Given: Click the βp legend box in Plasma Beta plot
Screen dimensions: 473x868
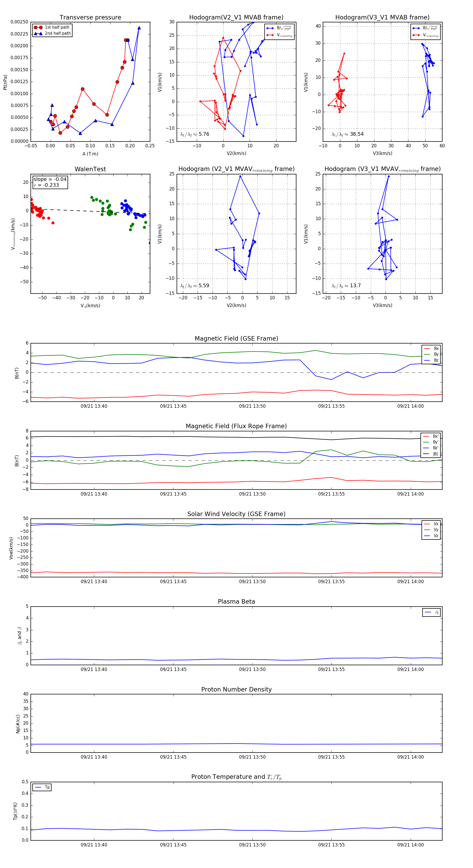Looking at the screenshot, I should (431, 612).
